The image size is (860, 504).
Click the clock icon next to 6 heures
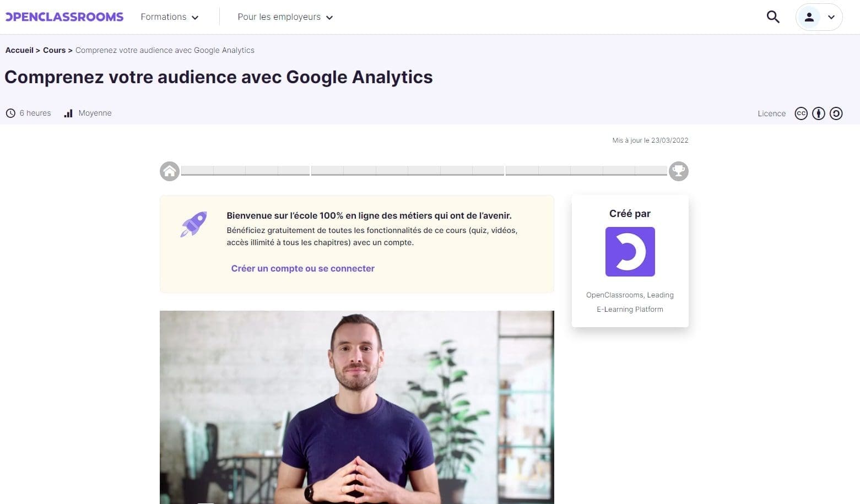[10, 113]
